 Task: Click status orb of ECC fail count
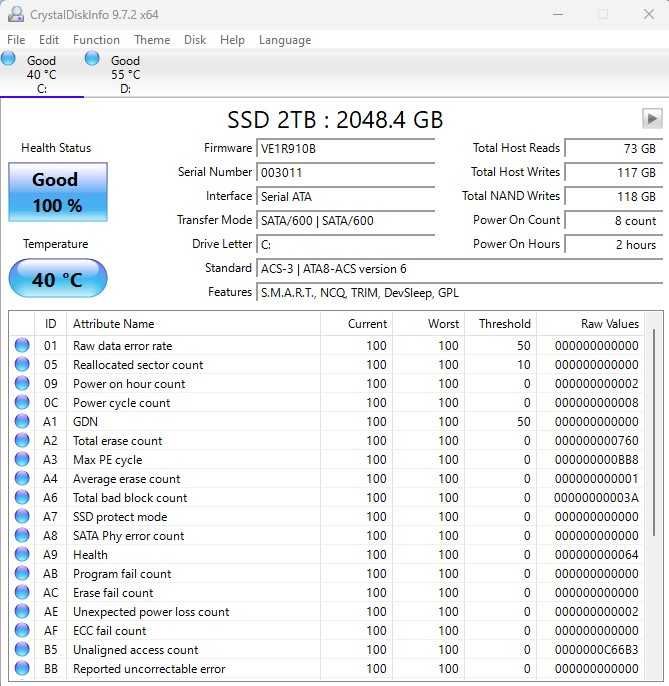(x=22, y=630)
